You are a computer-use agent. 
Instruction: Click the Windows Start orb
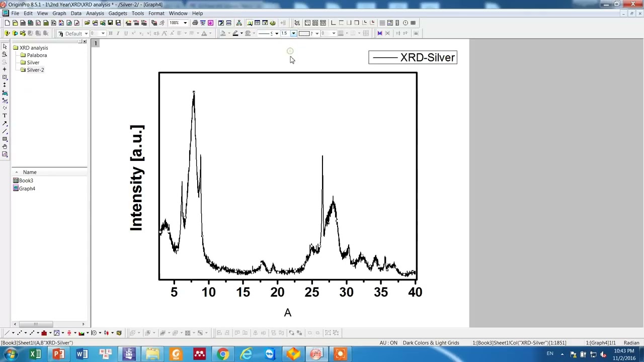pos(10,354)
